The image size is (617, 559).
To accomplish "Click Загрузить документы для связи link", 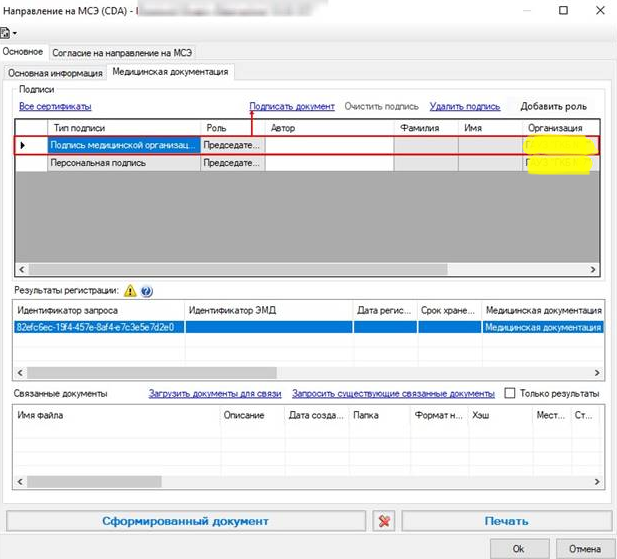I will [215, 393].
